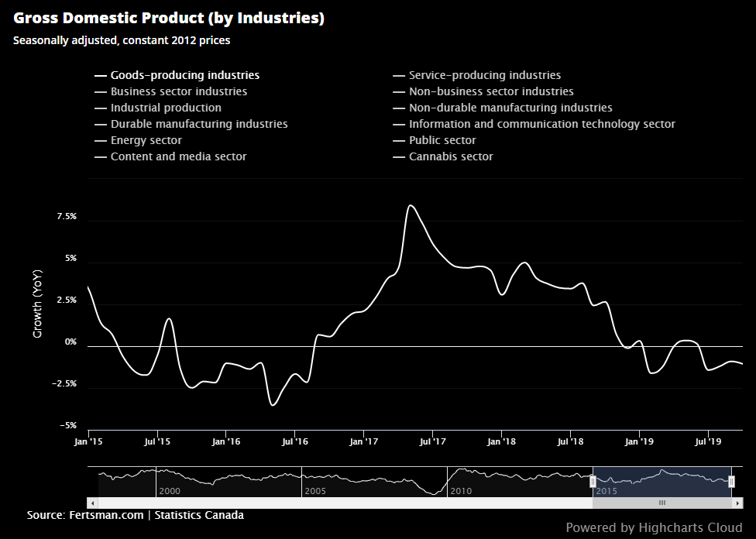756x539 pixels.
Task: Show Public sector series
Action: pos(435,141)
